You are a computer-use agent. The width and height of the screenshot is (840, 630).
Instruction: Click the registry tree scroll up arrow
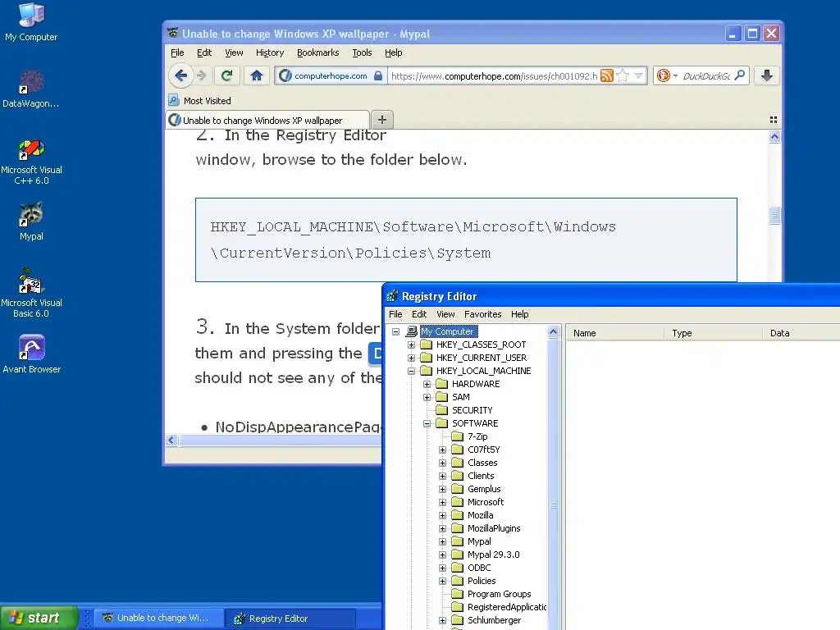(x=554, y=331)
